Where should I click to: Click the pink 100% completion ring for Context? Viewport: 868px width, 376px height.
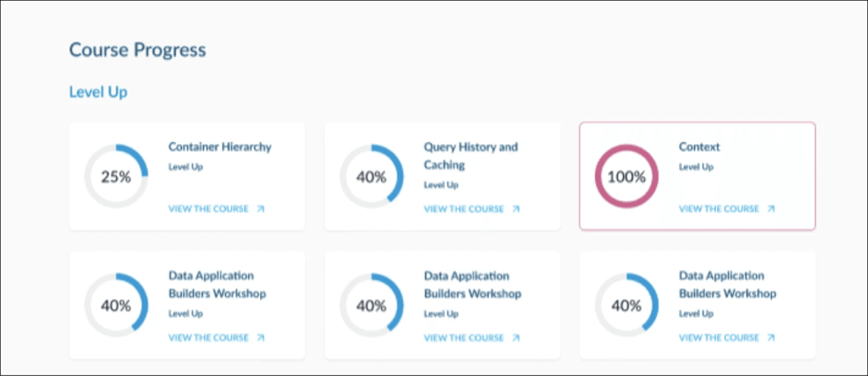coord(627,176)
